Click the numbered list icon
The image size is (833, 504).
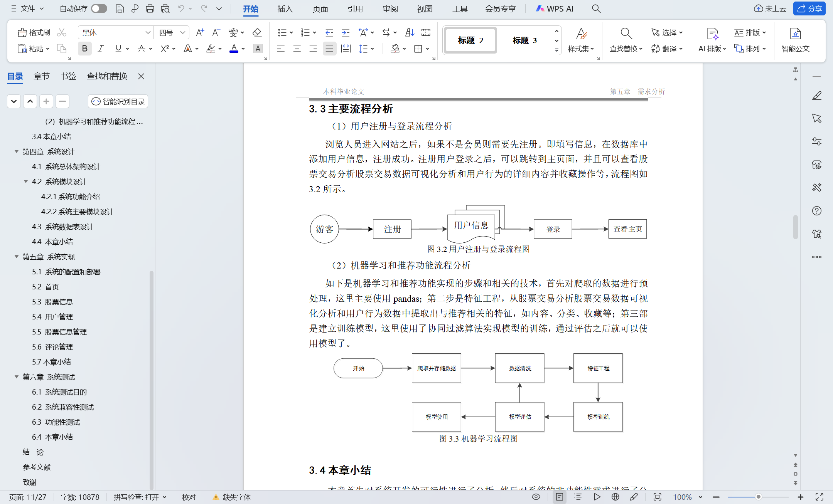[305, 33]
